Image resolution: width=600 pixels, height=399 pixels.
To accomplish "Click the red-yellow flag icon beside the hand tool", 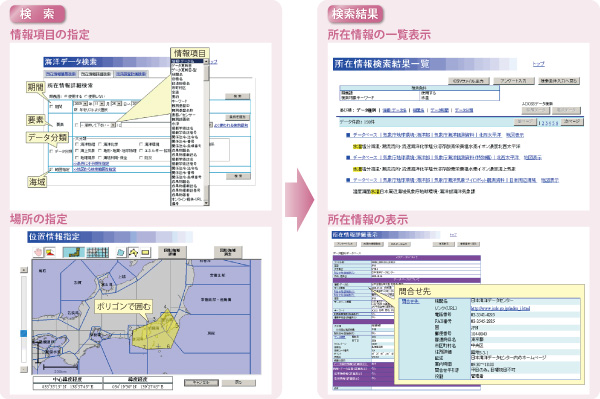I will click(x=50, y=252).
